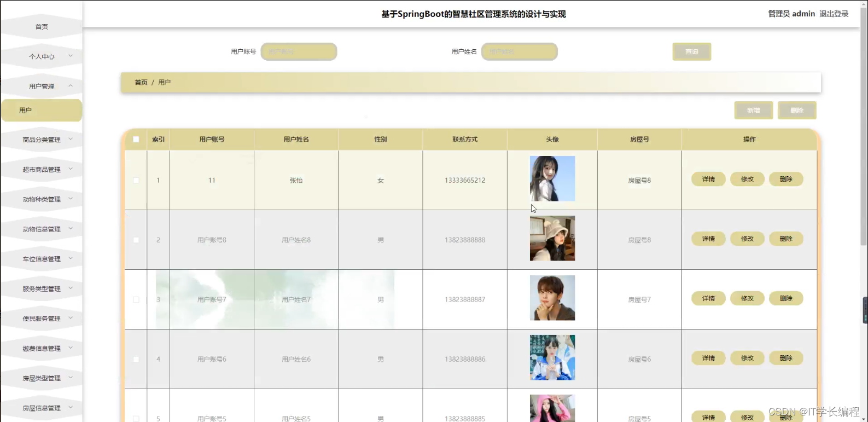Click the 用户账号 column header

[x=212, y=139]
